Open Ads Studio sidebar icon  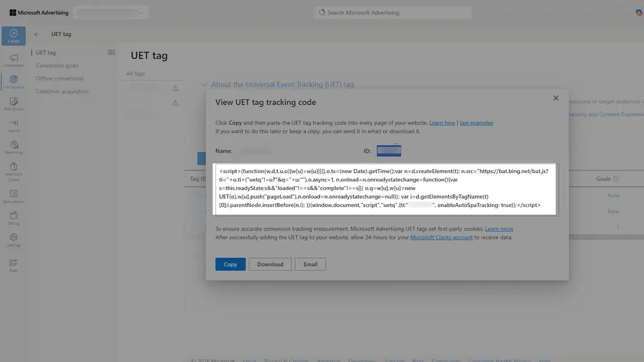click(x=14, y=104)
